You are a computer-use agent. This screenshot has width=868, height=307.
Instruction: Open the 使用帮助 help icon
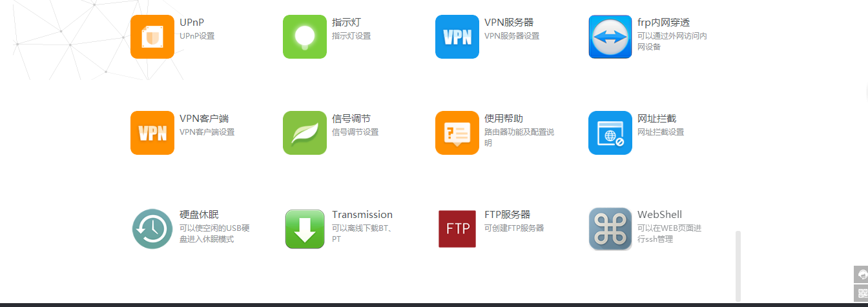click(457, 133)
